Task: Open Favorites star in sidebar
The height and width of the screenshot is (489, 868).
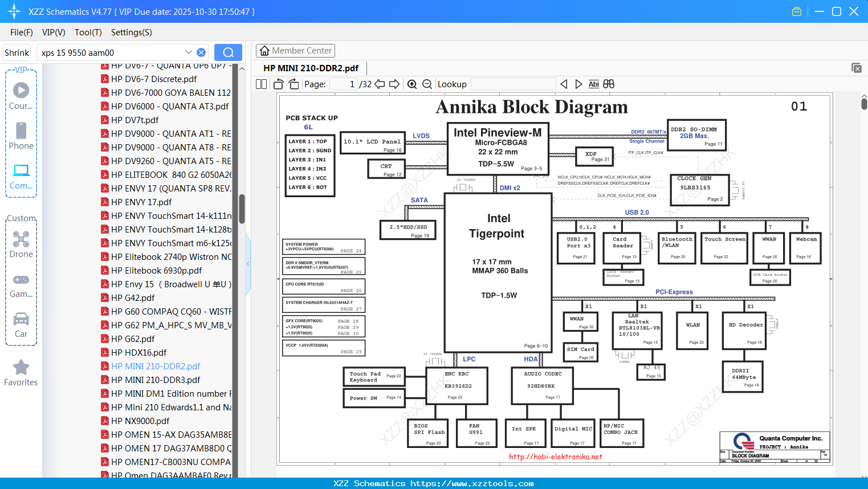Action: pyautogui.click(x=21, y=373)
